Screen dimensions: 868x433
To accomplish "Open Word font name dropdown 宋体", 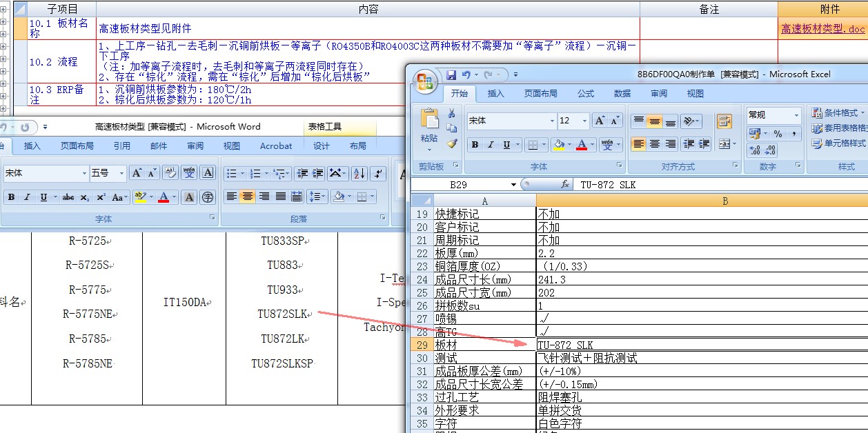I will (x=85, y=173).
